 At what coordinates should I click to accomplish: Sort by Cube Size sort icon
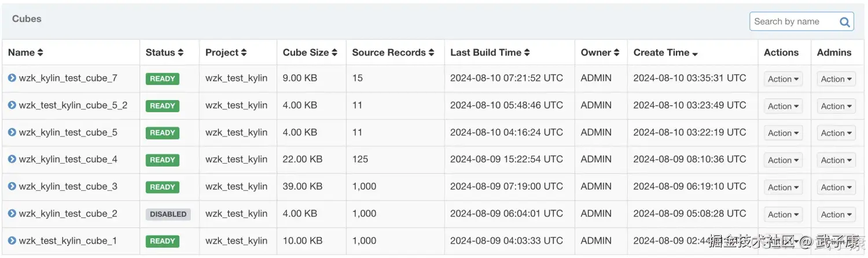click(x=334, y=53)
